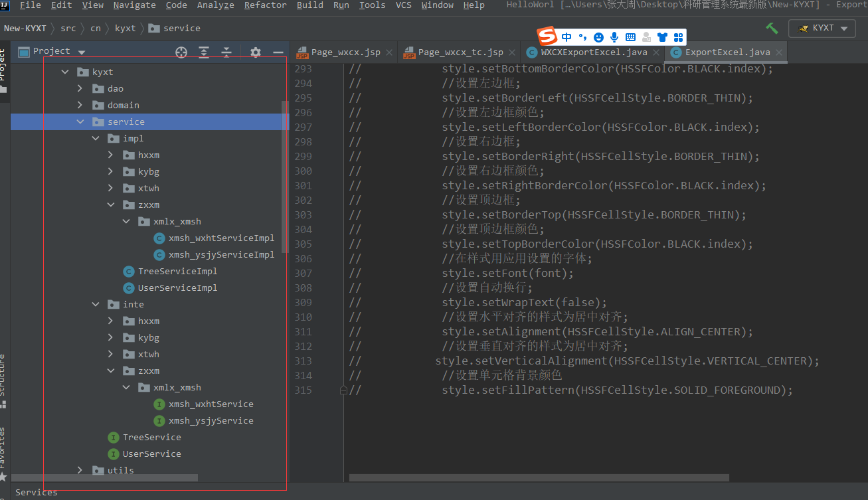
Task: Click the Project panel horizontal scrollbar
Action: (x=104, y=478)
